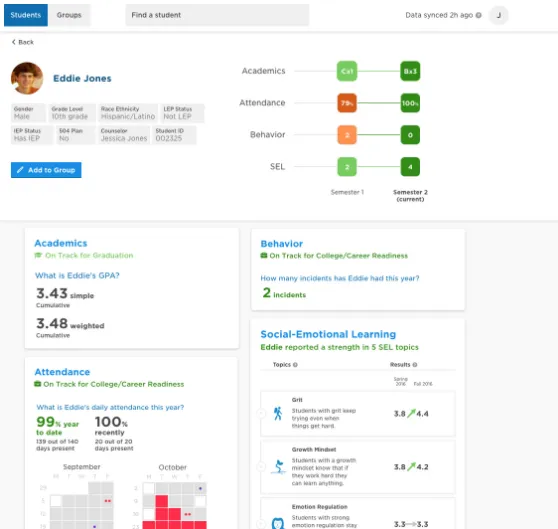558x529 pixels.
Task: Switch to the Groups tab
Action: (x=69, y=15)
